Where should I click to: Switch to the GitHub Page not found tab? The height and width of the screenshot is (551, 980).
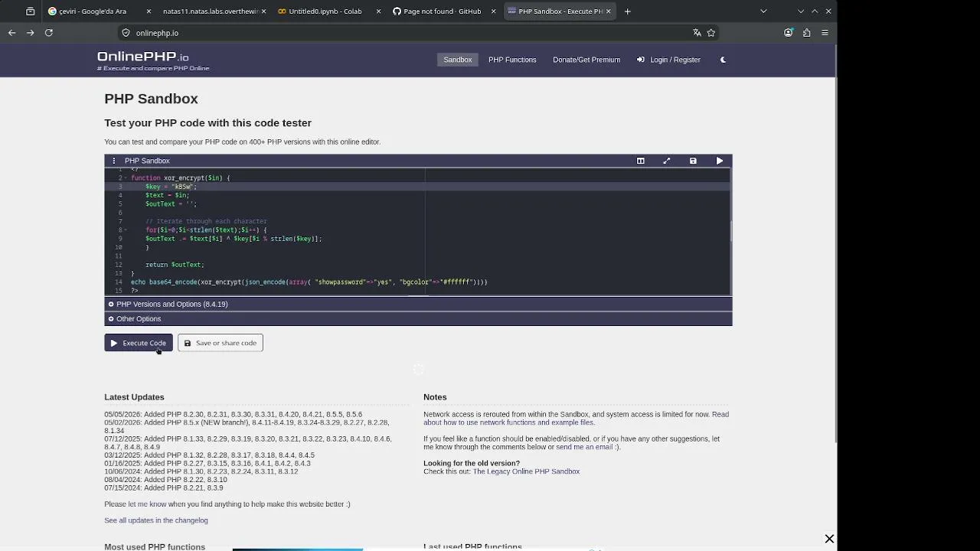(x=443, y=11)
